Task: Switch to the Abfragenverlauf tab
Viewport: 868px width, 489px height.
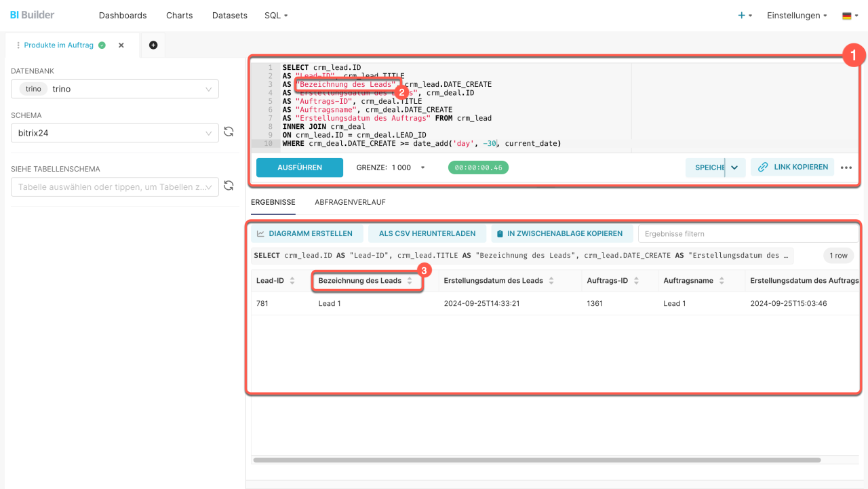Action: (x=350, y=202)
